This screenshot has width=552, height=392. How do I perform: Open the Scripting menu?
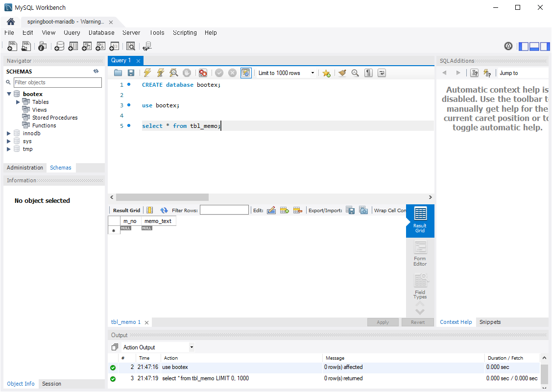click(x=185, y=33)
